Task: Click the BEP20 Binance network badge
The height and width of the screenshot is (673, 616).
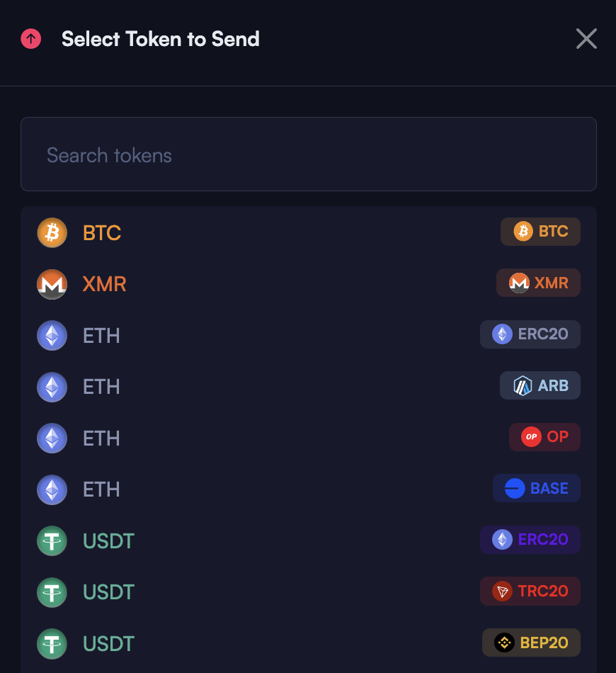Action: 531,643
